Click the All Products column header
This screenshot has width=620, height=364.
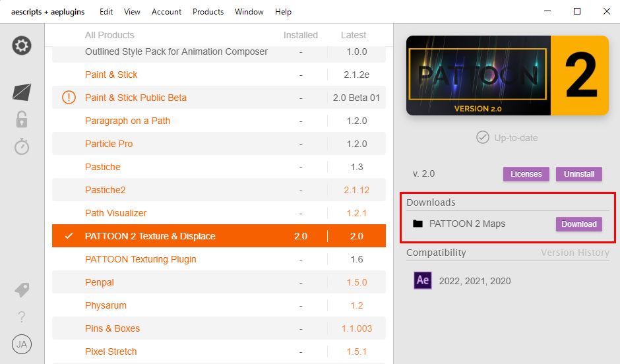point(109,35)
